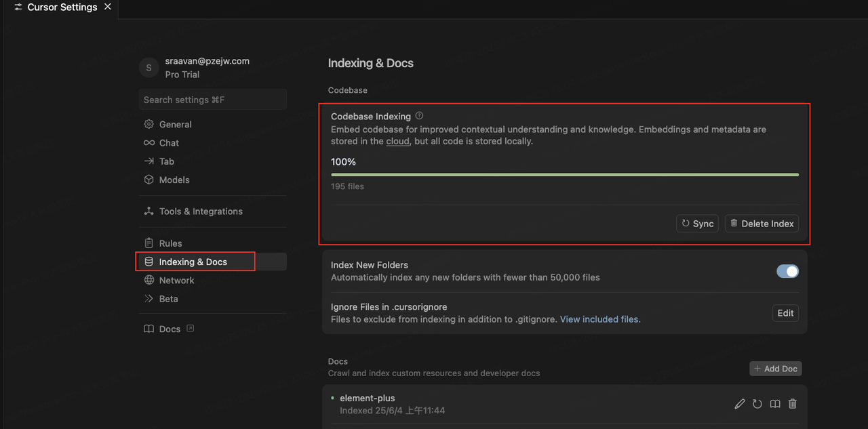Click the Pro Trial plan label

click(x=182, y=75)
